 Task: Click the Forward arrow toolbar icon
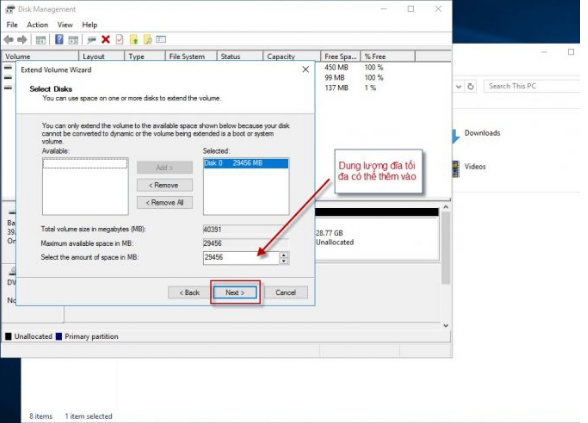tap(22, 39)
